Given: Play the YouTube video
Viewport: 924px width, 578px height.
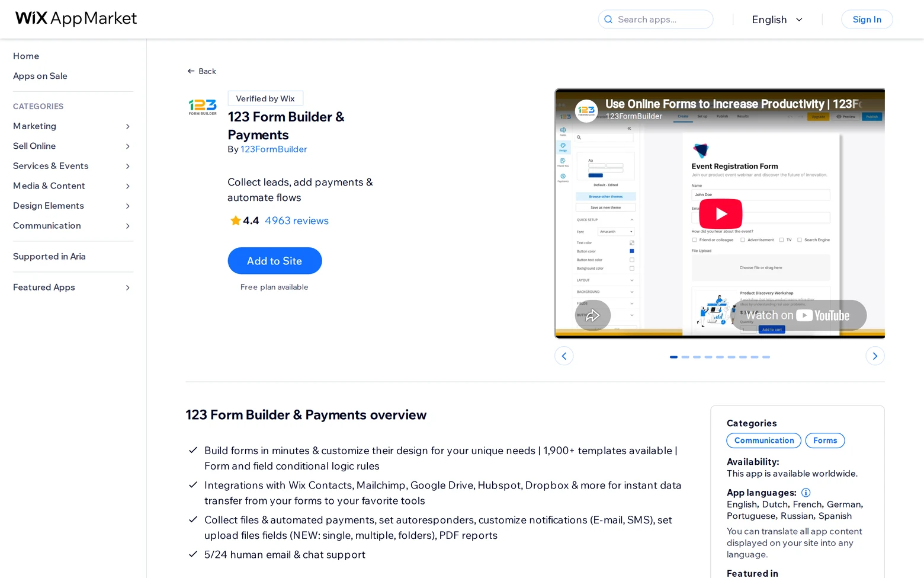Looking at the screenshot, I should click(x=720, y=213).
